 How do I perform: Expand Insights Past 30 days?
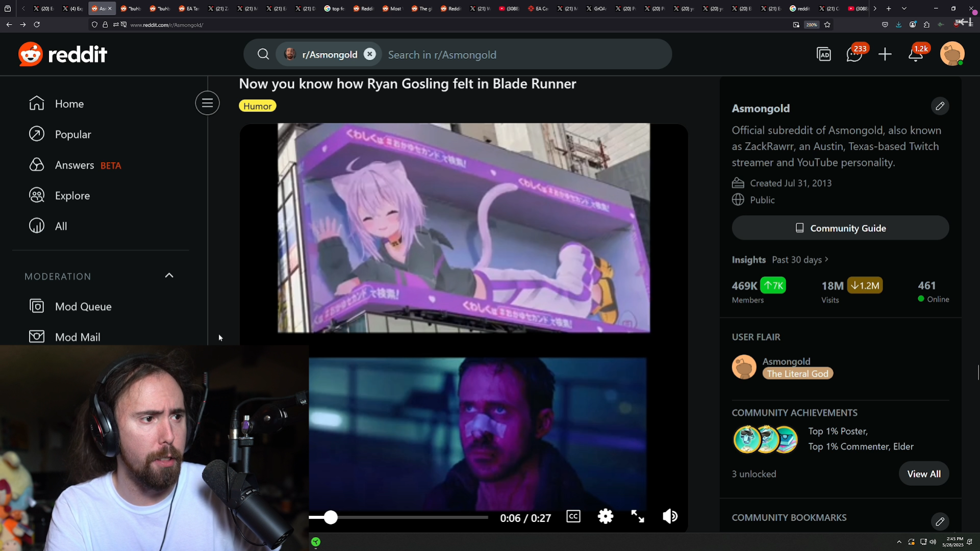pos(800,260)
